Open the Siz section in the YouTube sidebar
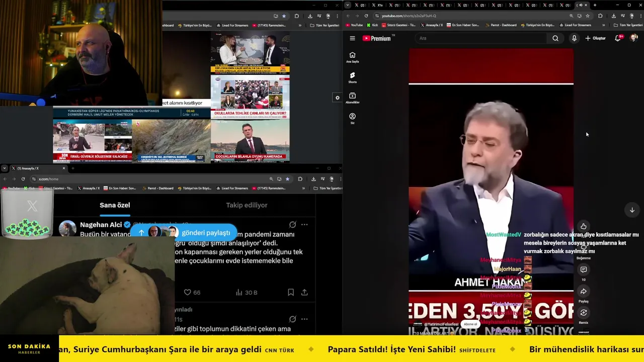 (x=352, y=119)
